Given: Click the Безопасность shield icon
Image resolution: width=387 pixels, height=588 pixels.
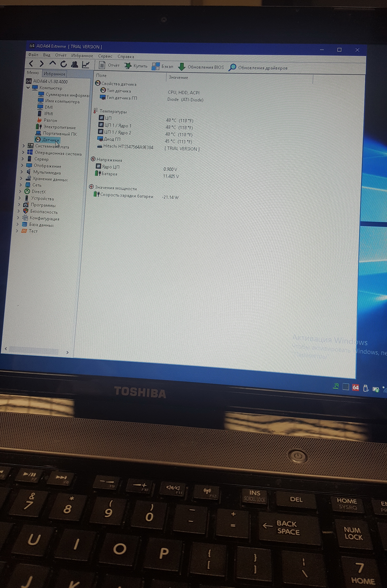Looking at the screenshot, I should click(25, 211).
